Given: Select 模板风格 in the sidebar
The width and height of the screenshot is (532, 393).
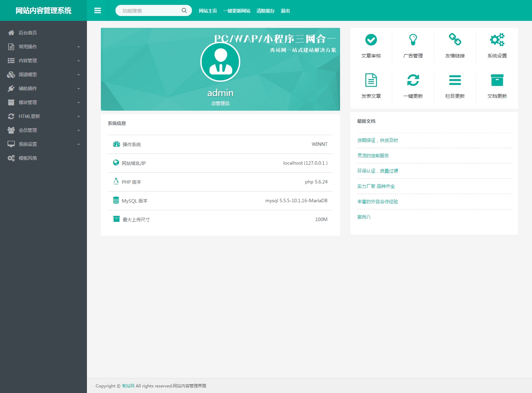Looking at the screenshot, I should tap(28, 158).
